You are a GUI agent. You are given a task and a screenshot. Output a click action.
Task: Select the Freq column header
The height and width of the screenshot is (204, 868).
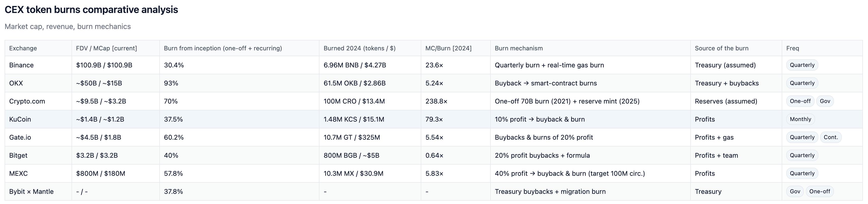[x=792, y=48]
